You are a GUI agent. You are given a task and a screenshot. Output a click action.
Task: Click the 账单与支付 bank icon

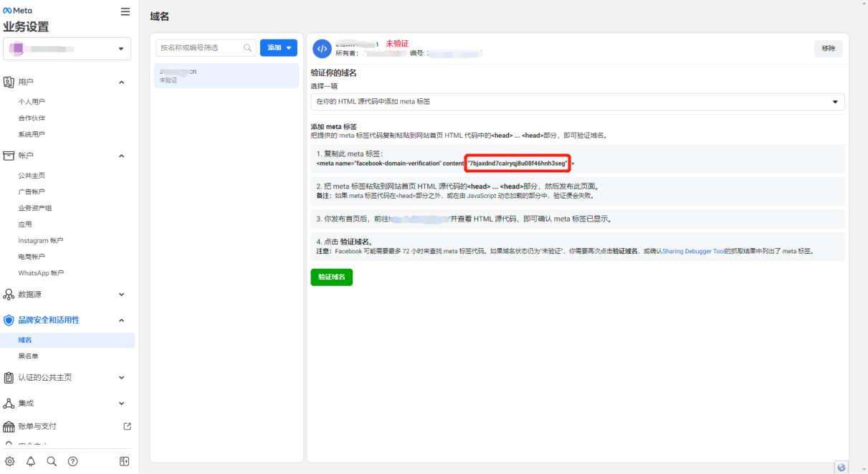pos(9,427)
